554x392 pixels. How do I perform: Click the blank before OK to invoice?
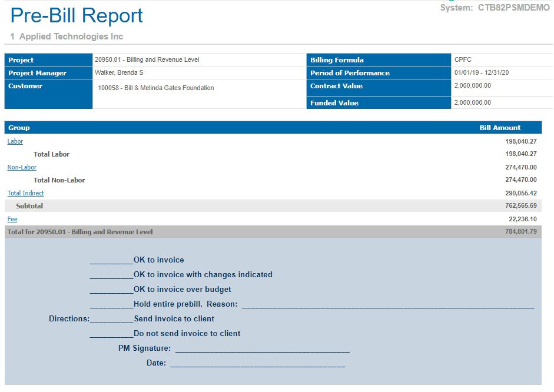pos(111,260)
